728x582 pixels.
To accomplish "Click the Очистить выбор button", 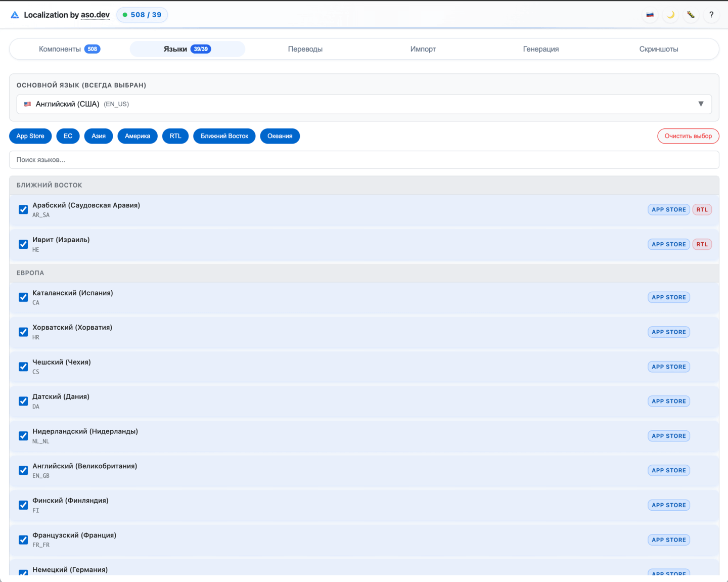I will [688, 136].
